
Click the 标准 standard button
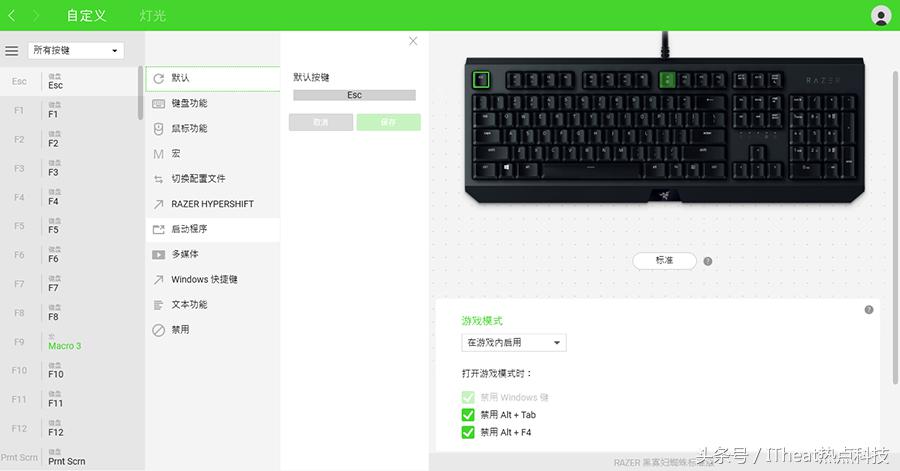point(664,260)
